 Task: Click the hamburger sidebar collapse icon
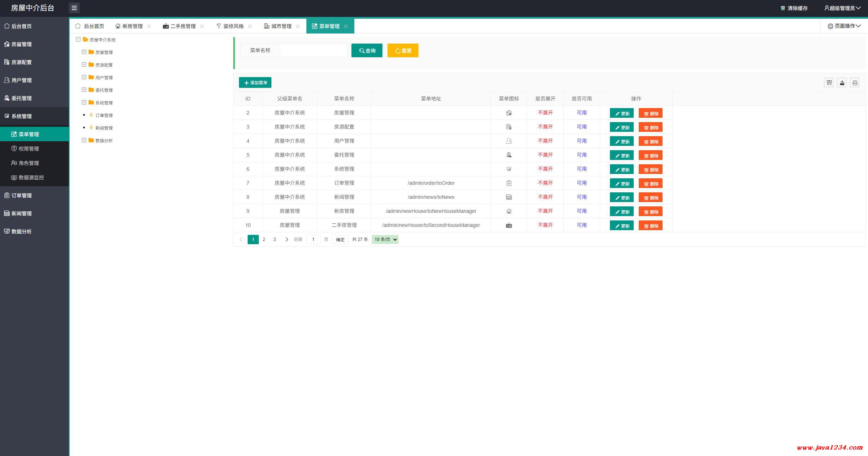click(74, 8)
